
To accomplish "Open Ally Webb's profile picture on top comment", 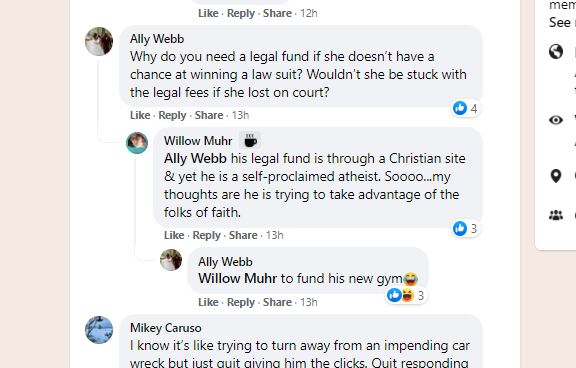I will pyautogui.click(x=99, y=41).
